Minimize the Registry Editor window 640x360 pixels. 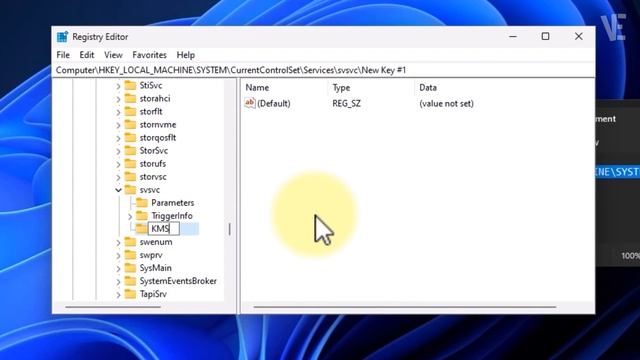[x=513, y=36]
